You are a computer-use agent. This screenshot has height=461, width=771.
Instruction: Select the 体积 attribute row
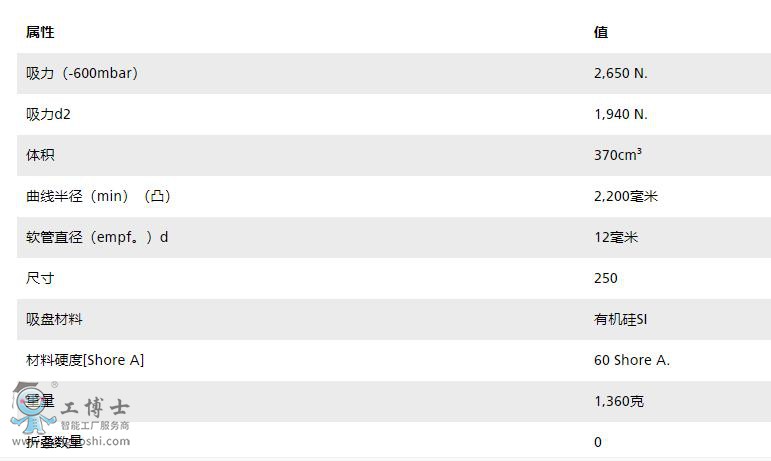click(394, 155)
